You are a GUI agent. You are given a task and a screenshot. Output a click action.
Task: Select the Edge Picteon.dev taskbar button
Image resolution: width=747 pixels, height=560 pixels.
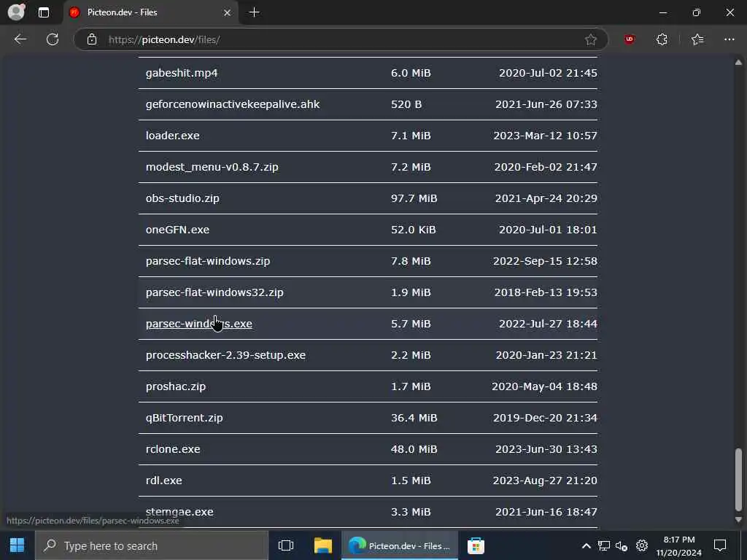pos(400,545)
